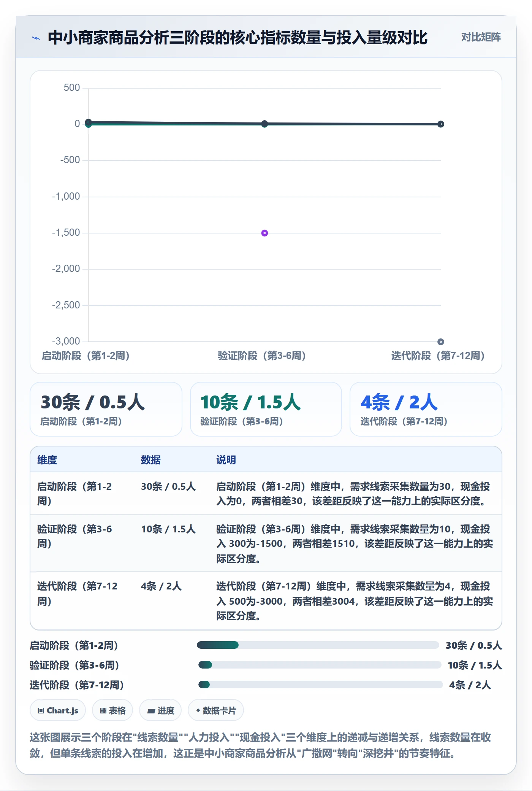Click the chart title heading text
This screenshot has width=532, height=791.
[238, 38]
